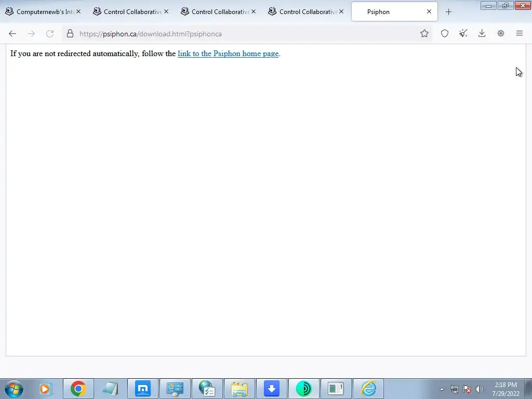Open Google Chrome from the taskbar
Image resolution: width=532 pixels, height=399 pixels.
78,389
